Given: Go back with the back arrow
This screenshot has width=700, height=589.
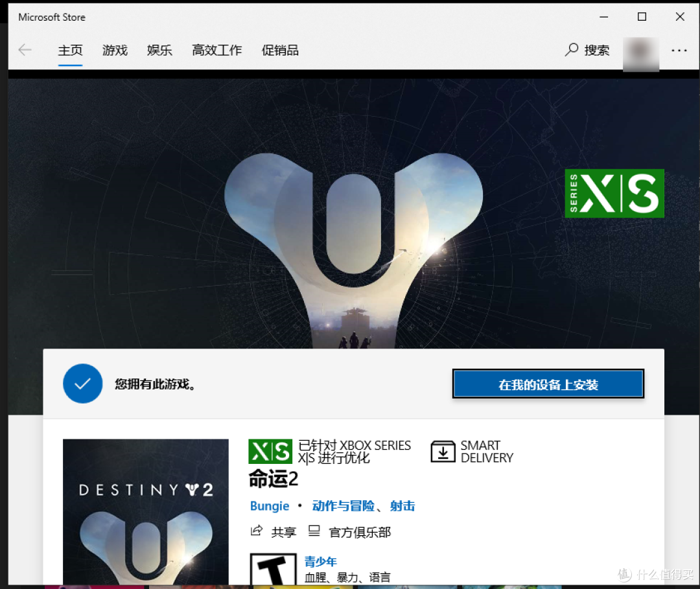Looking at the screenshot, I should point(25,49).
